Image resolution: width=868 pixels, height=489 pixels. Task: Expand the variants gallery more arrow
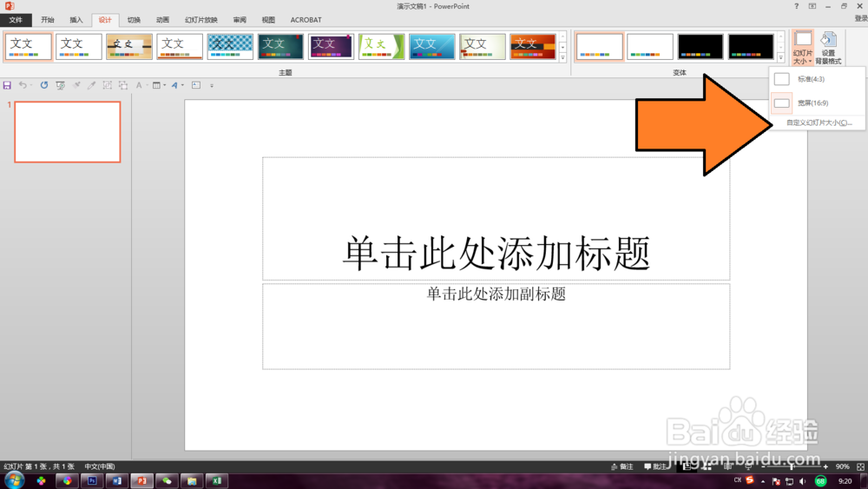click(780, 57)
